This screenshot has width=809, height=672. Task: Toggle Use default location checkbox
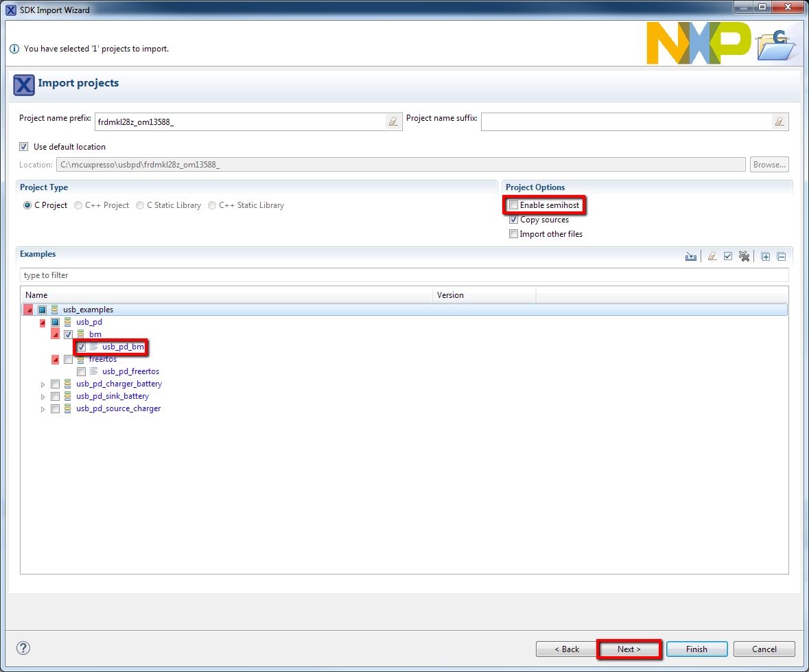tap(24, 147)
